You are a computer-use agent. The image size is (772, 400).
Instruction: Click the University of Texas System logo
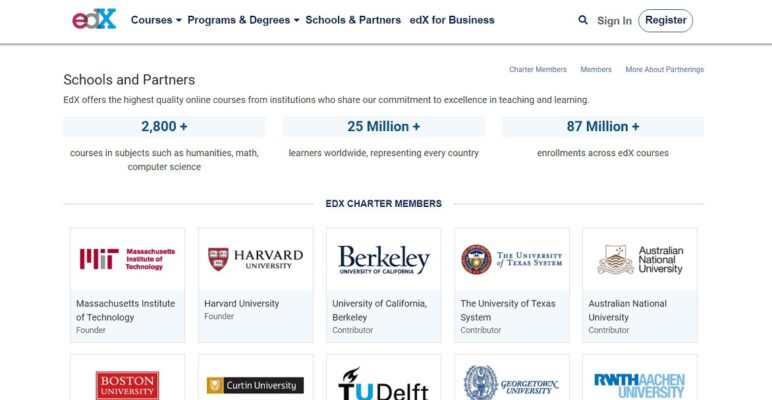click(511, 260)
